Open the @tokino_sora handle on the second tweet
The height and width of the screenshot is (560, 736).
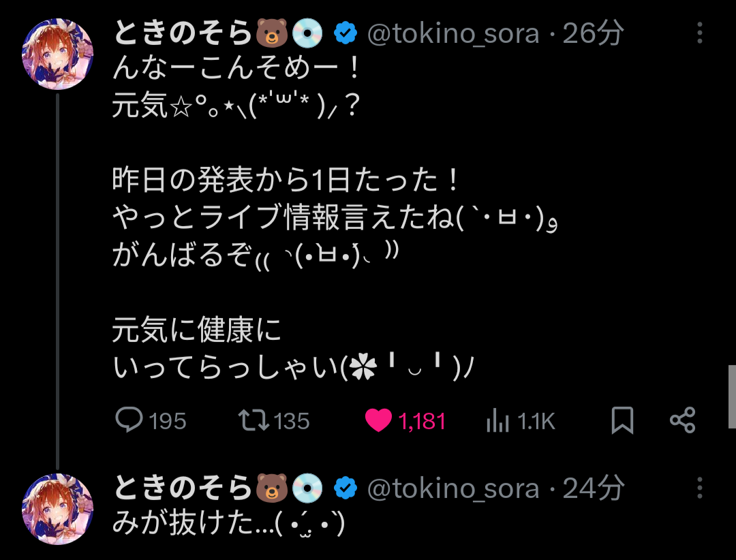click(x=453, y=488)
